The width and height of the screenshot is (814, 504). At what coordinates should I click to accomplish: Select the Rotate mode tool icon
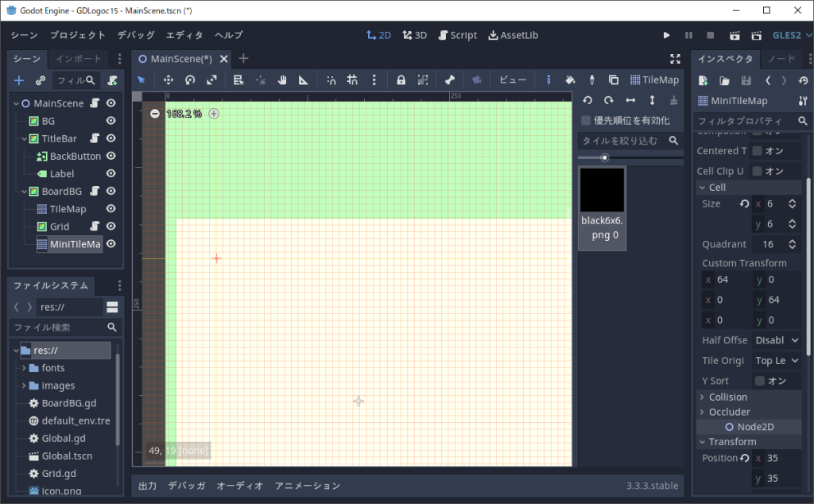click(x=190, y=79)
